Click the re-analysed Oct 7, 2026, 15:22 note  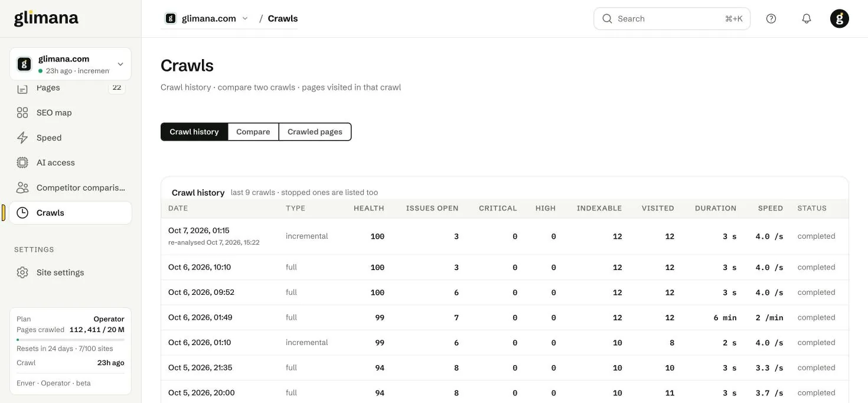point(214,242)
